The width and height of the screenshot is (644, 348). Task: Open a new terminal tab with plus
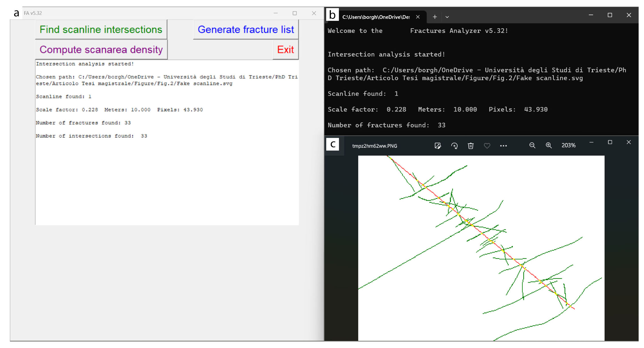coord(434,17)
